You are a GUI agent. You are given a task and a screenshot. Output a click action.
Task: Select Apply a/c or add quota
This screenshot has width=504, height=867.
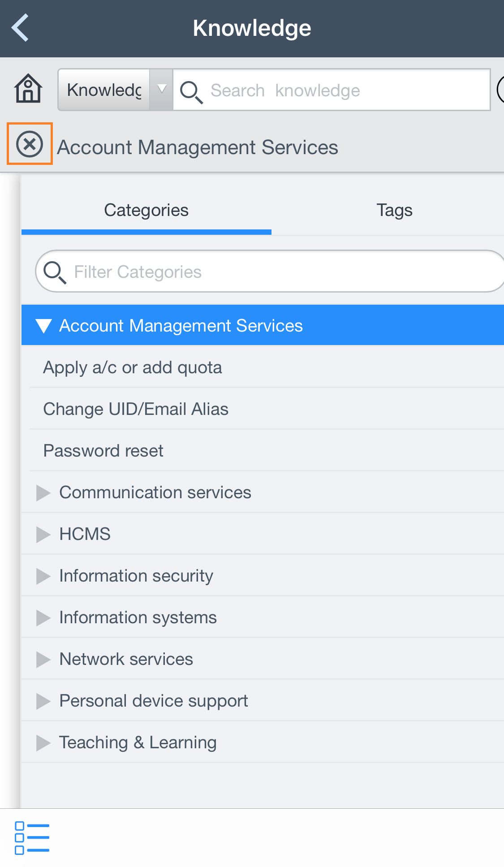132,367
